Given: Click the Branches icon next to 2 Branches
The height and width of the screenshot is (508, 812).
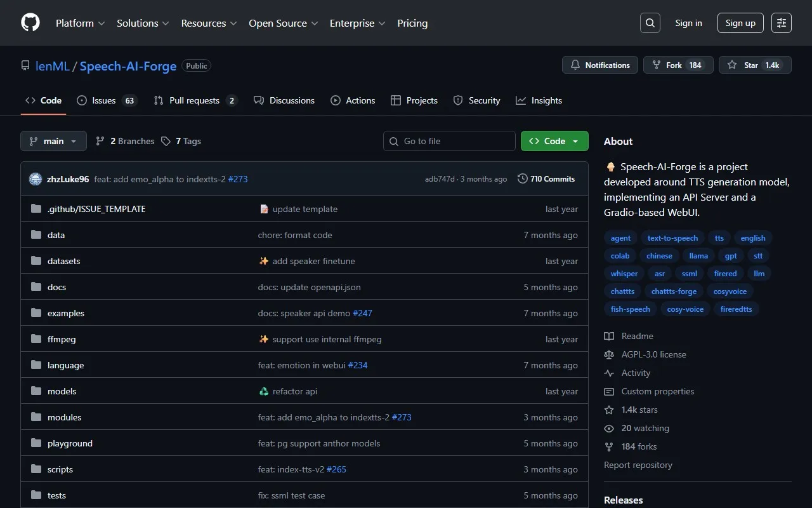Looking at the screenshot, I should [100, 141].
